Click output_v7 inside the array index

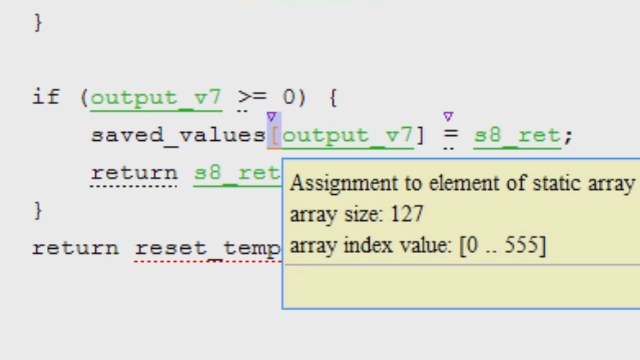348,135
